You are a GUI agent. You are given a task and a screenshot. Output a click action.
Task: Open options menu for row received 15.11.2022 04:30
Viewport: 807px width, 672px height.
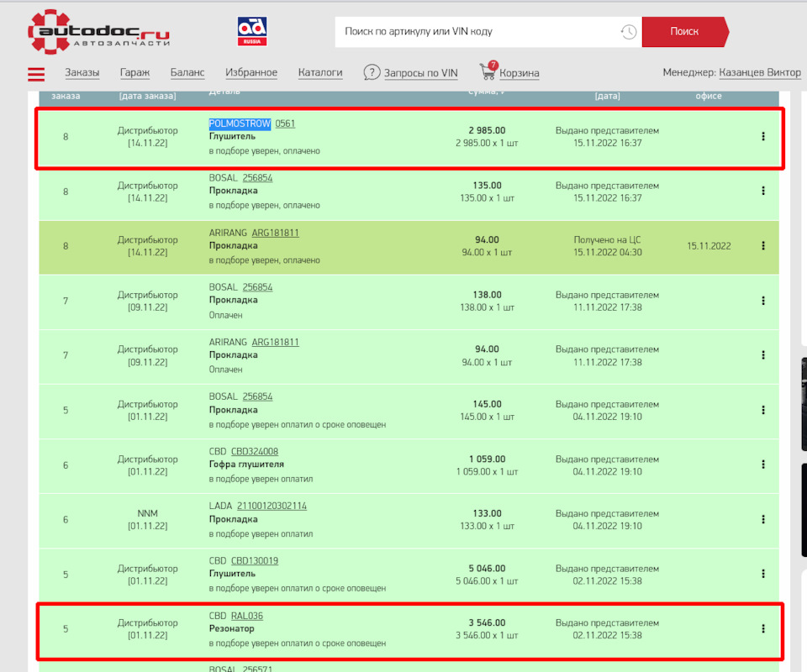pyautogui.click(x=762, y=246)
